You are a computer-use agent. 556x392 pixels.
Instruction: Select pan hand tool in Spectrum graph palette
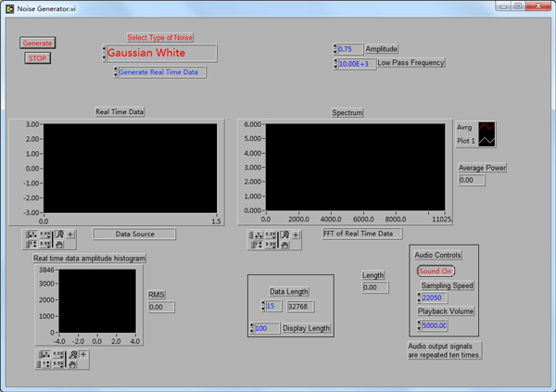click(284, 246)
